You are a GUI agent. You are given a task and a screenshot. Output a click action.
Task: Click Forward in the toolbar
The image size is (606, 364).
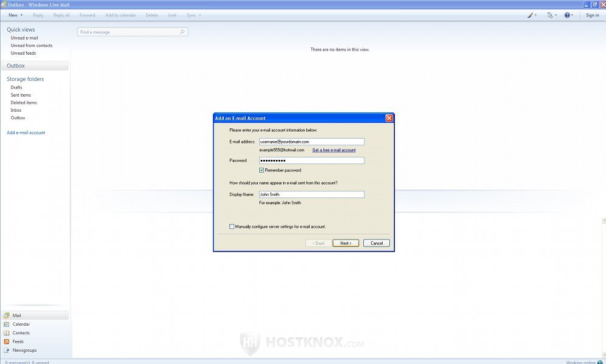tap(87, 15)
